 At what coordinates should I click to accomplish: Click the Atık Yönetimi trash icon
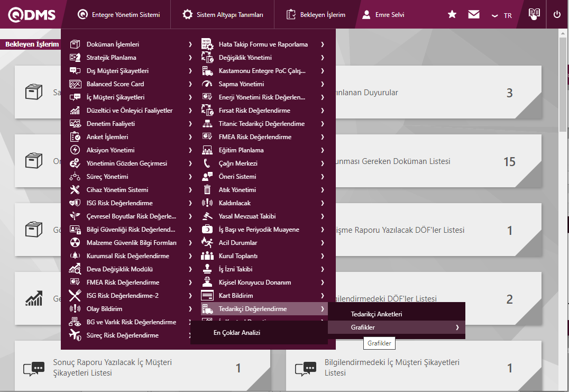pos(207,190)
